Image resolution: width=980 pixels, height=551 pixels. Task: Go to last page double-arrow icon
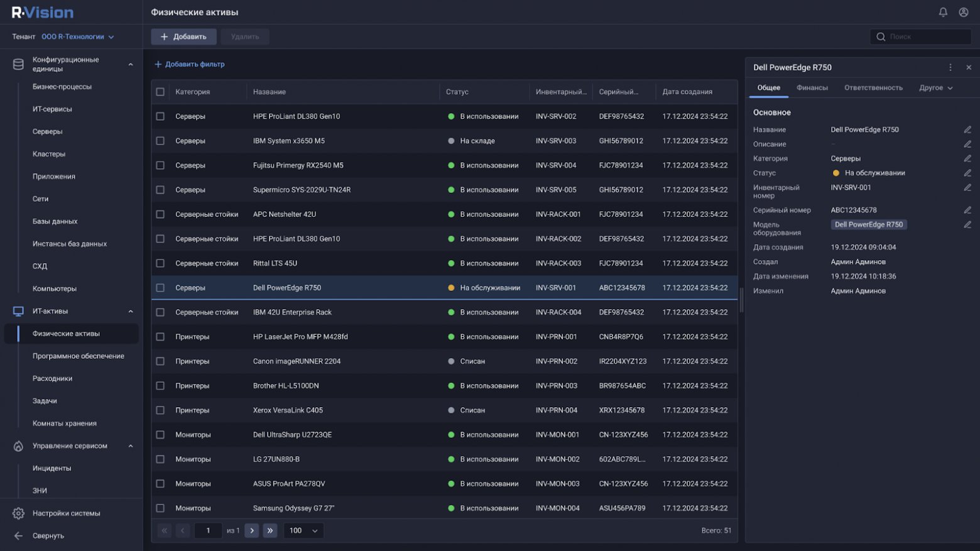270,531
